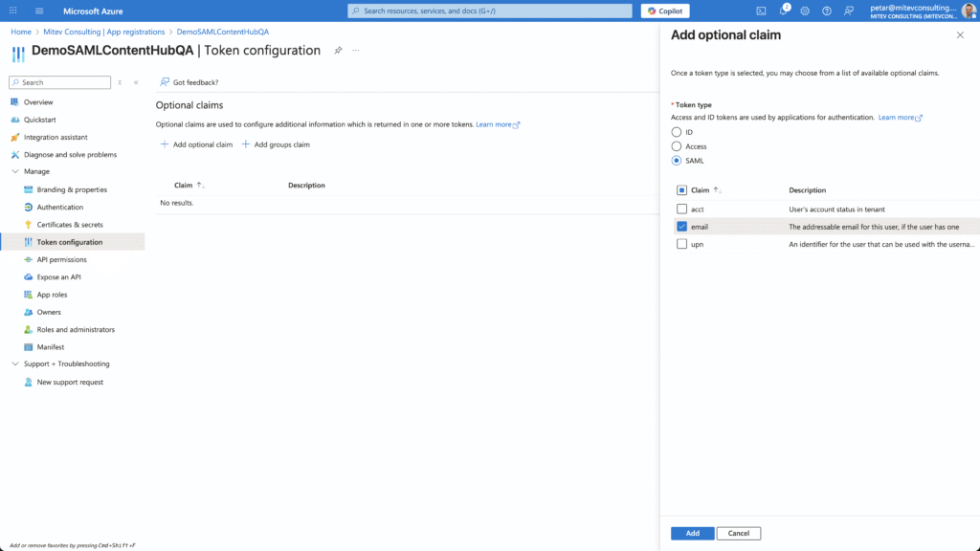Select the ID token type radio button
Screen dimensions: 980x551
pos(677,132)
